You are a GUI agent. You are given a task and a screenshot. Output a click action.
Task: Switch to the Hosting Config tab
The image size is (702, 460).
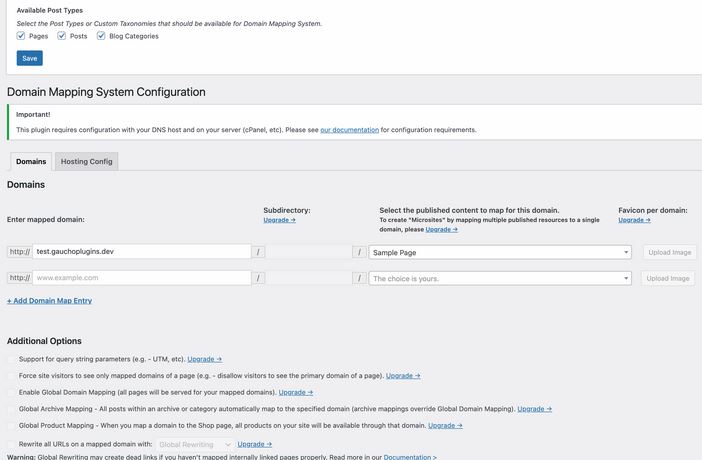86,161
